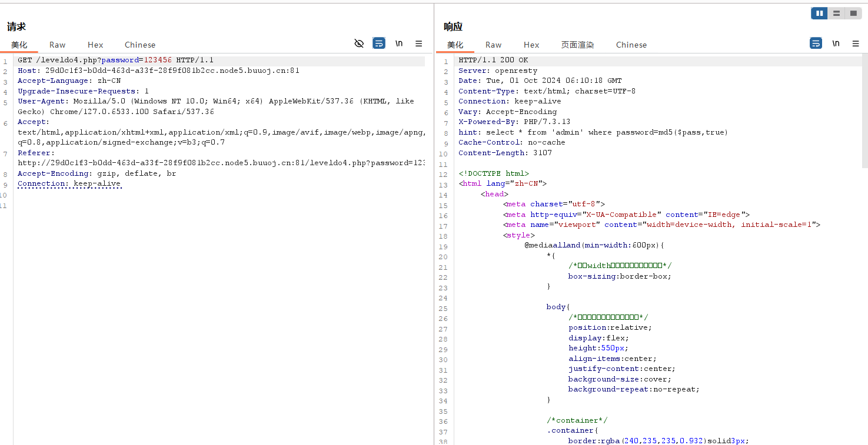This screenshot has width=868, height=445.
Task: Switch to request Hex tab
Action: pyautogui.click(x=95, y=45)
